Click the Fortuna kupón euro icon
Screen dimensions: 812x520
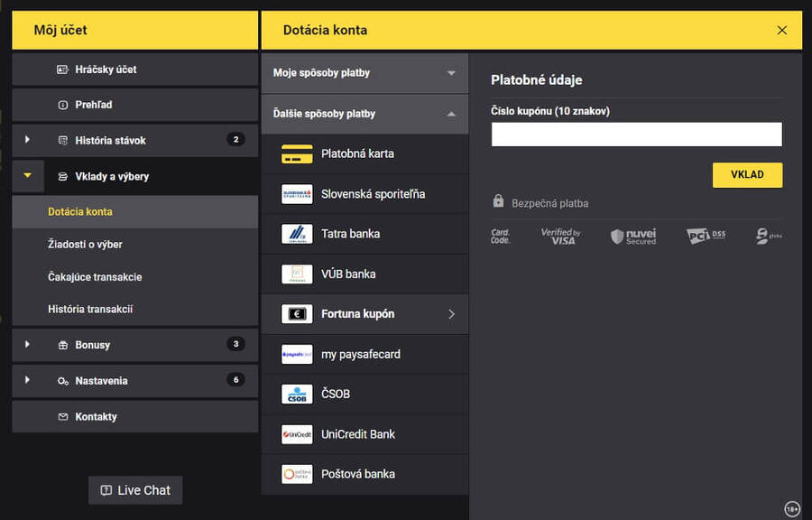coord(297,314)
